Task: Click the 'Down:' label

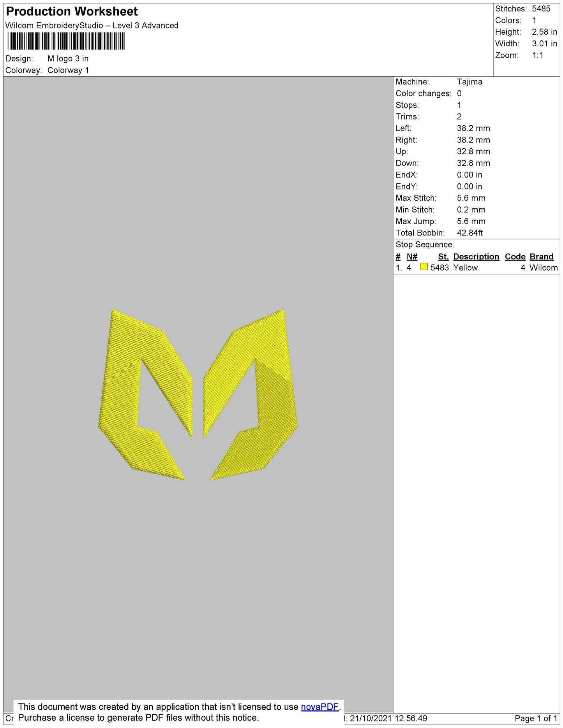Action: (407, 163)
